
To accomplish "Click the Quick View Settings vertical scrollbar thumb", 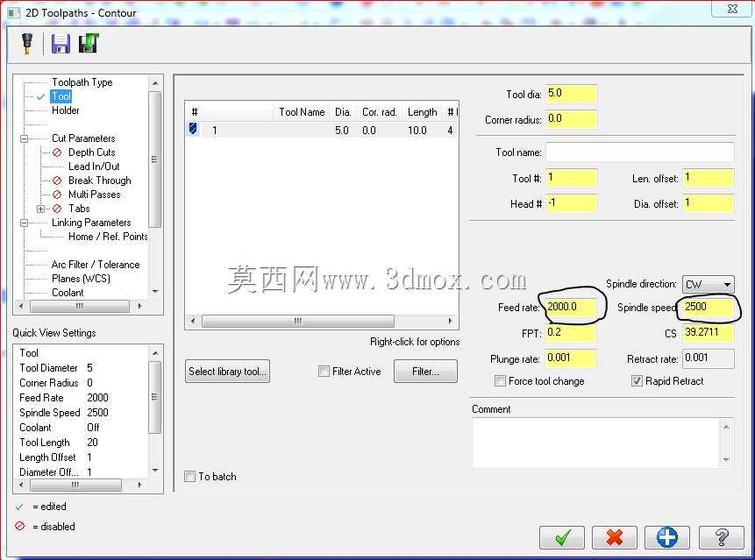I will tap(154, 397).
